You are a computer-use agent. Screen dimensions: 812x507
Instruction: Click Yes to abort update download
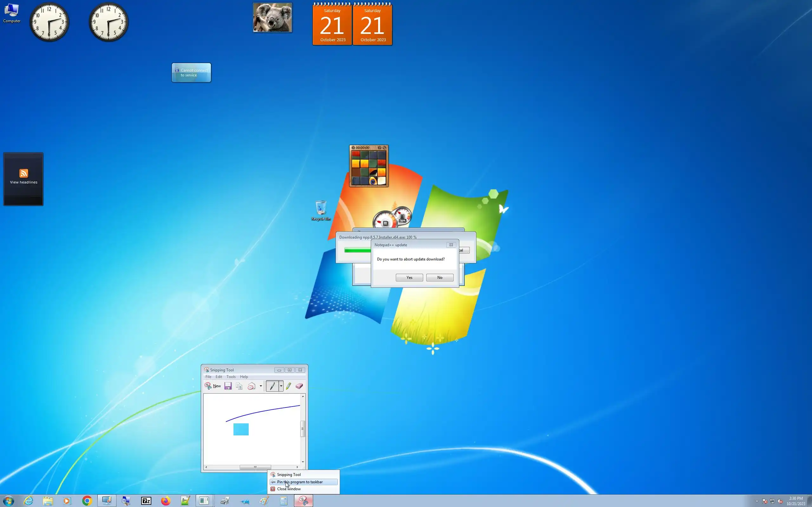pos(409,278)
